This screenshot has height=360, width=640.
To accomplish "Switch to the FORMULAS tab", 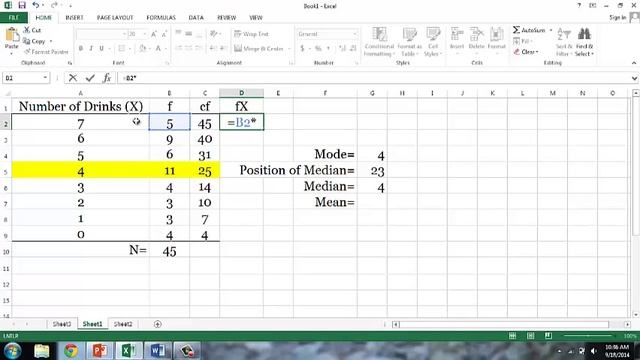I will (161, 18).
